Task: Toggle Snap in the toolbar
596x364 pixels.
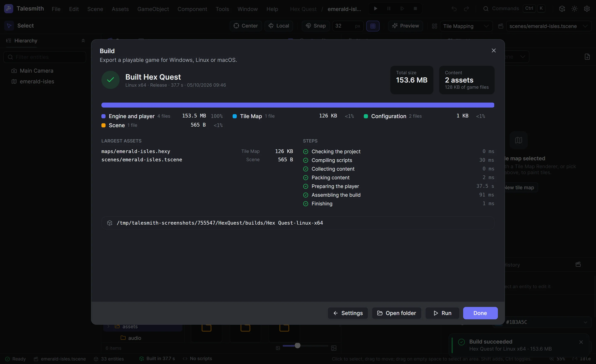Action: tap(316, 26)
